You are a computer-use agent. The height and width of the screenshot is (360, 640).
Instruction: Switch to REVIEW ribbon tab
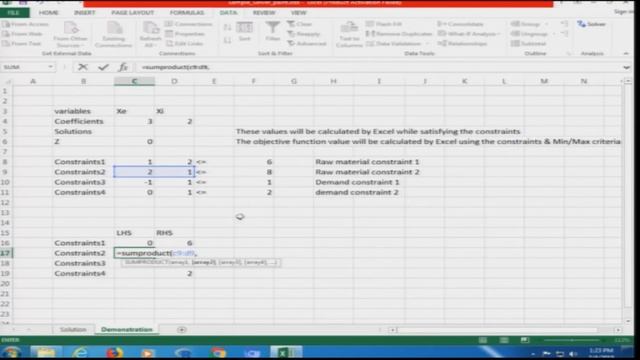point(264,13)
